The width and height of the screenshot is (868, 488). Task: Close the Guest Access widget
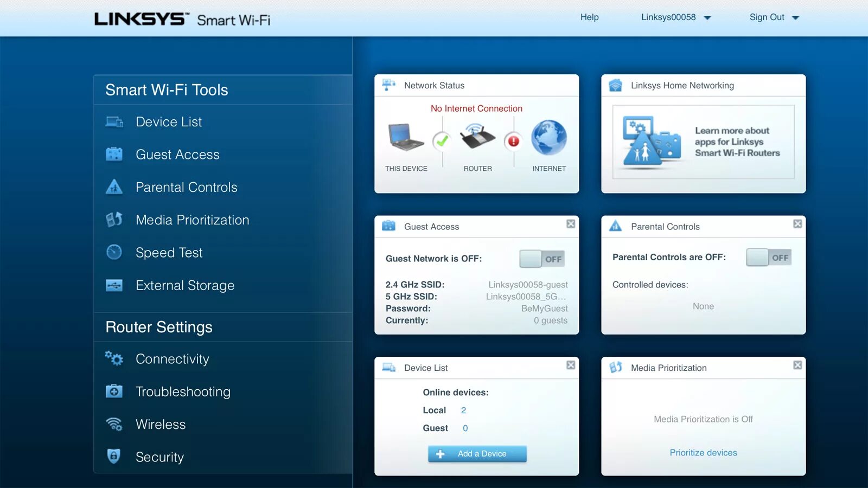pyautogui.click(x=571, y=224)
